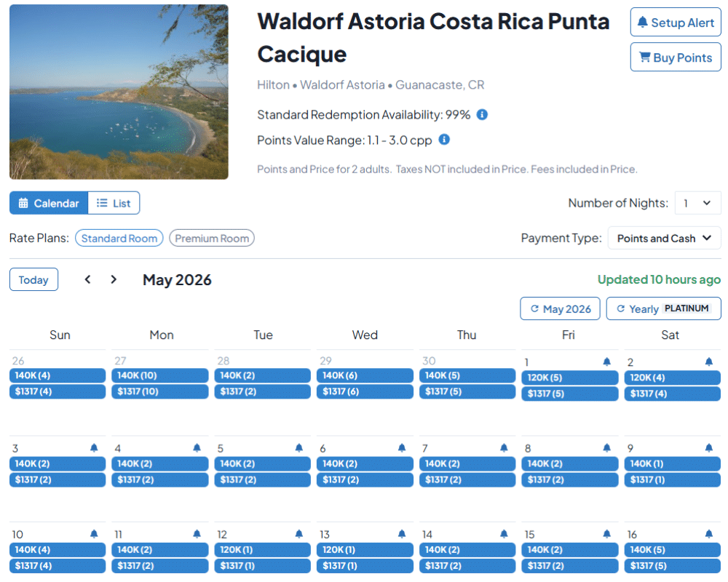Refresh the May 2026 data
728x582 pixels.
tap(561, 308)
